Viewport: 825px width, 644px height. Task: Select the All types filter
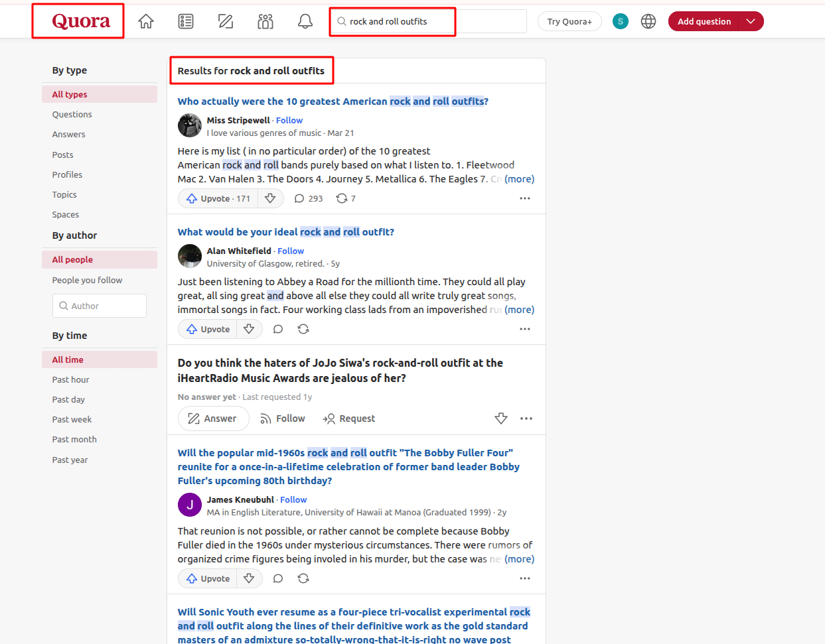[x=100, y=94]
